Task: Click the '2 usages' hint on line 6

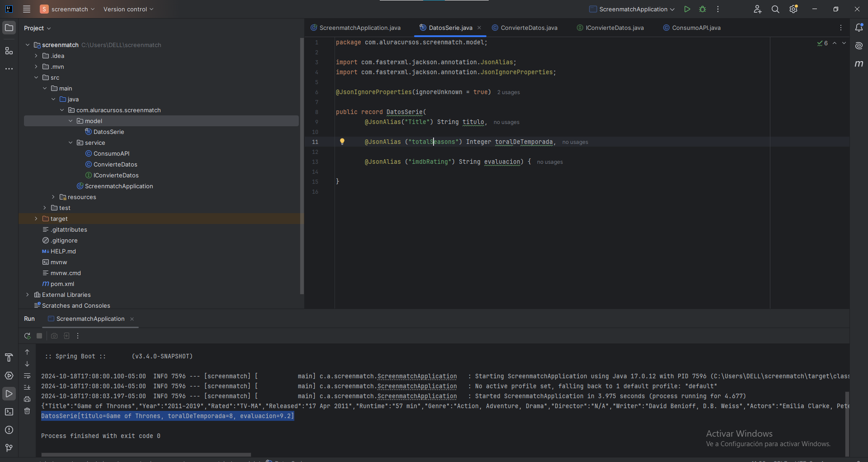Action: tap(509, 92)
